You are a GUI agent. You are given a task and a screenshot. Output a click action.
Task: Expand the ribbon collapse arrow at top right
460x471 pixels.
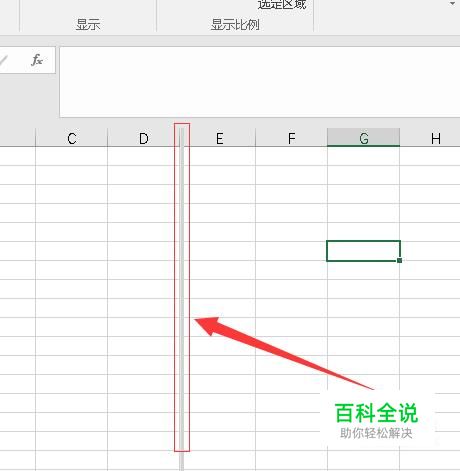pyautogui.click(x=453, y=4)
